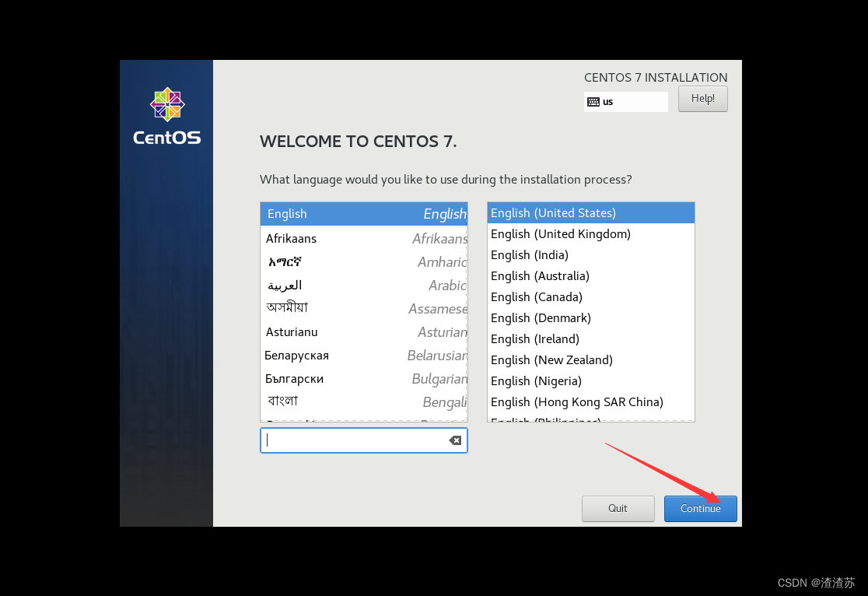Image resolution: width=868 pixels, height=596 pixels.
Task: Choose English (New Zealand) locale
Action: 590,360
